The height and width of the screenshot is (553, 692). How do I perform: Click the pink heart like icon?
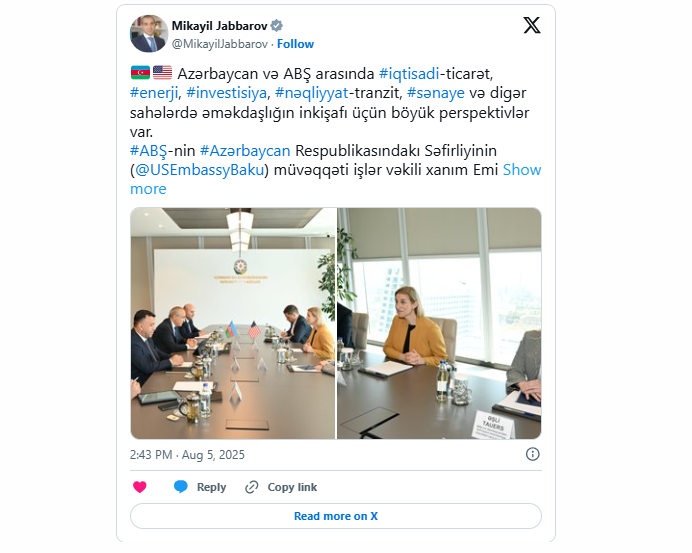[140, 487]
